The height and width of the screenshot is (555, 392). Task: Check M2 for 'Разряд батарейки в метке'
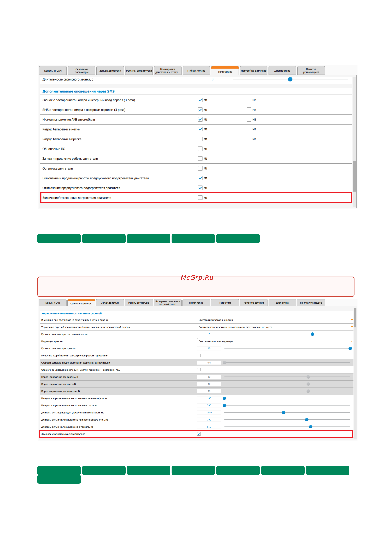pos(249,129)
